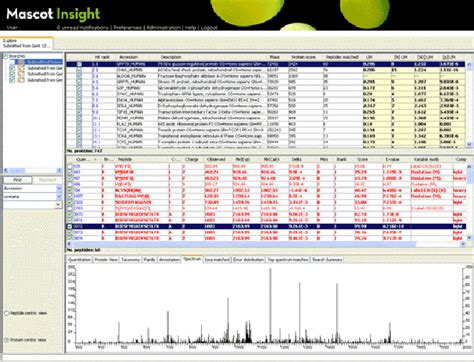Toggle the checkbox for G3P_HUMAN row
474x362 pixels.
pos(79,88)
